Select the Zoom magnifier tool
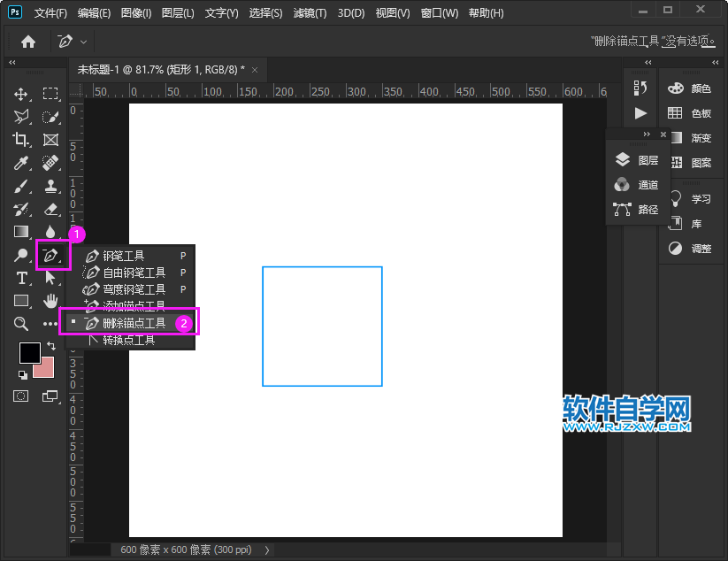728x561 pixels. (21, 324)
